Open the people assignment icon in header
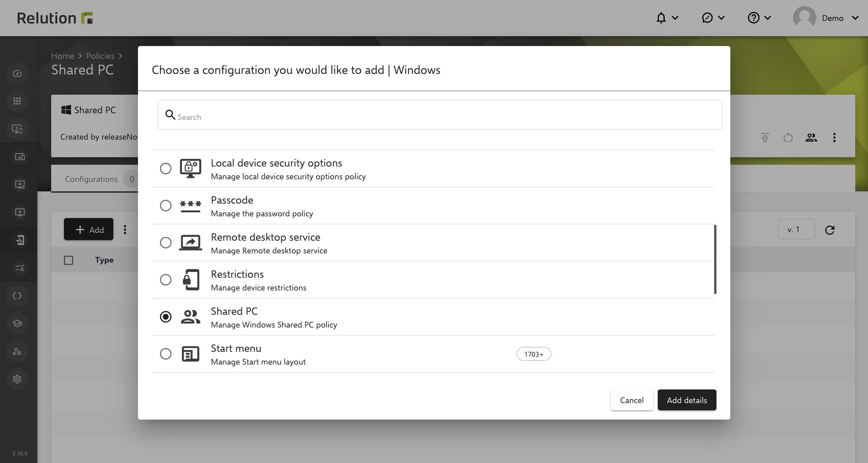 [811, 138]
